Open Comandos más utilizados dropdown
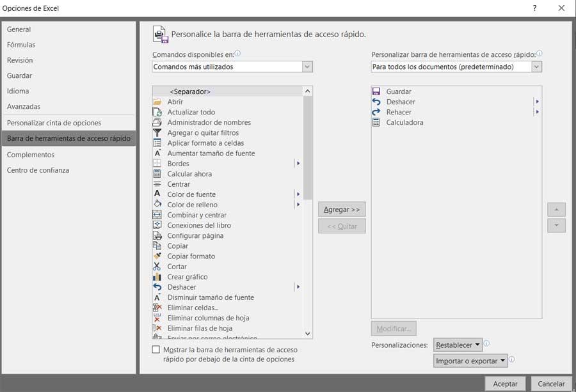Screen dimensions: 576x392 pyautogui.click(x=307, y=67)
